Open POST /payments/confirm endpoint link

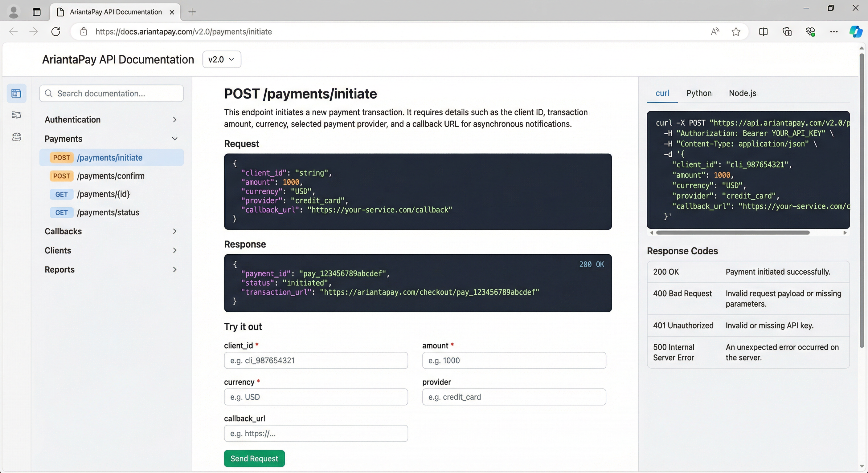coord(111,176)
